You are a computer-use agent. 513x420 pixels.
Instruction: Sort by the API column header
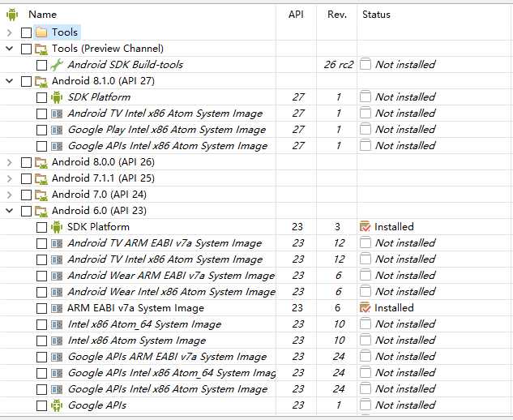296,15
